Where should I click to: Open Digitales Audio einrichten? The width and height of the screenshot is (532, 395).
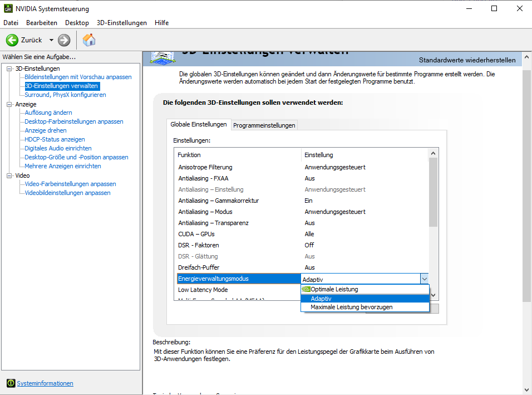(x=58, y=148)
